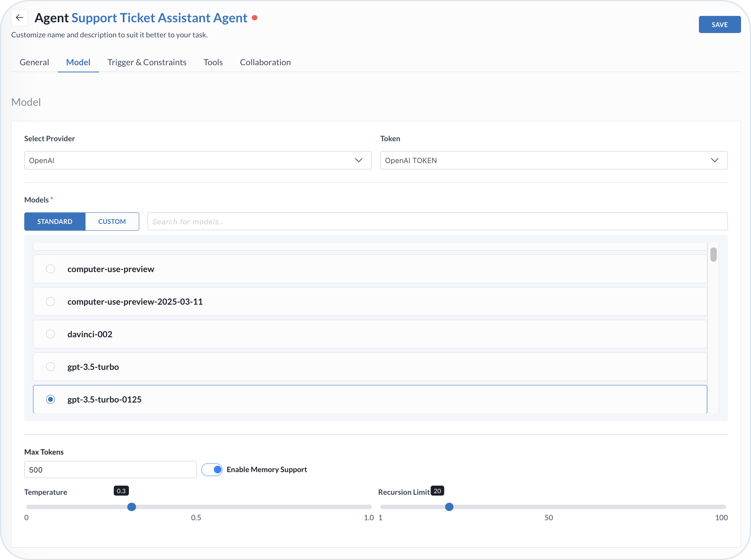Click the SAVE button

click(720, 25)
